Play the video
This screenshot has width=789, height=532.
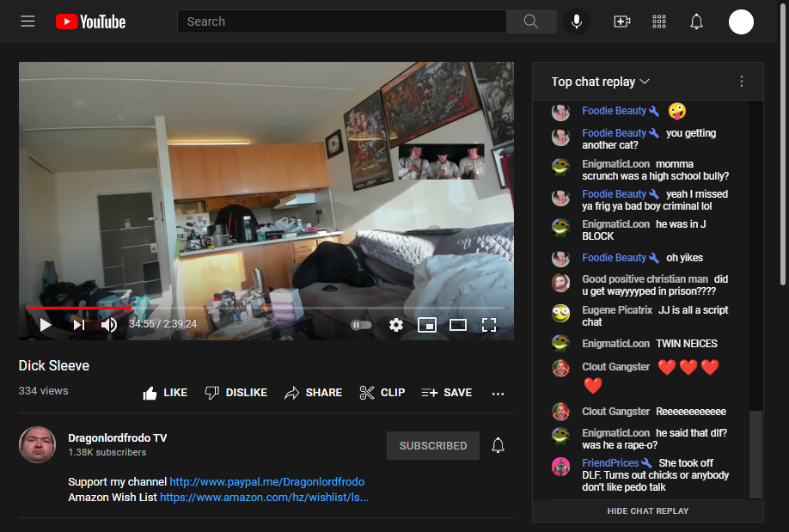[46, 325]
